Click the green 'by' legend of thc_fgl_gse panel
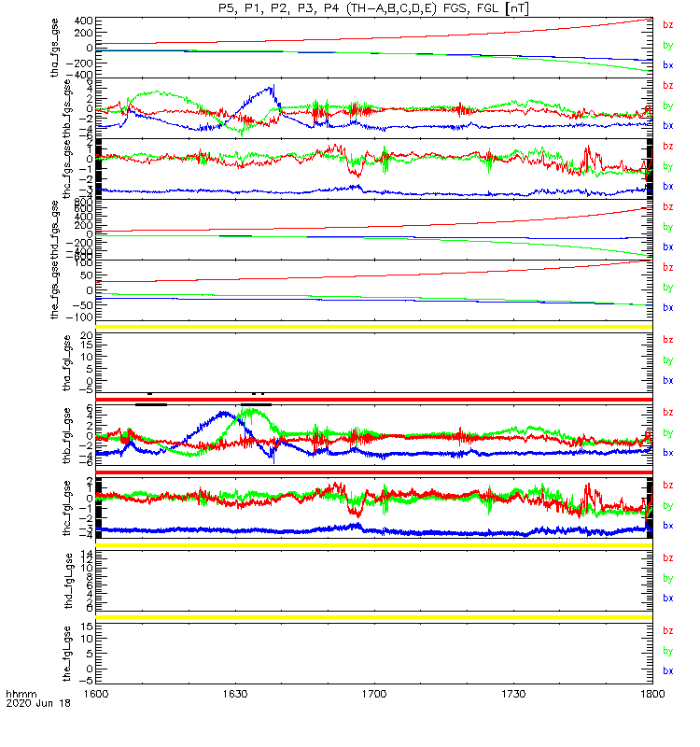The width and height of the screenshot is (700, 747). tap(668, 505)
